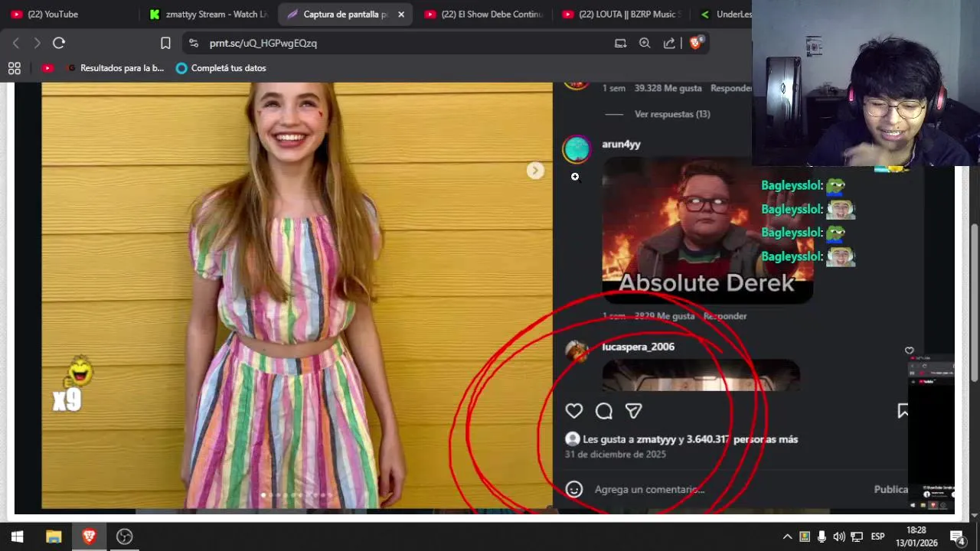This screenshot has width=980, height=551.
Task: Click '39.328 Me gusta' count
Action: (x=668, y=88)
